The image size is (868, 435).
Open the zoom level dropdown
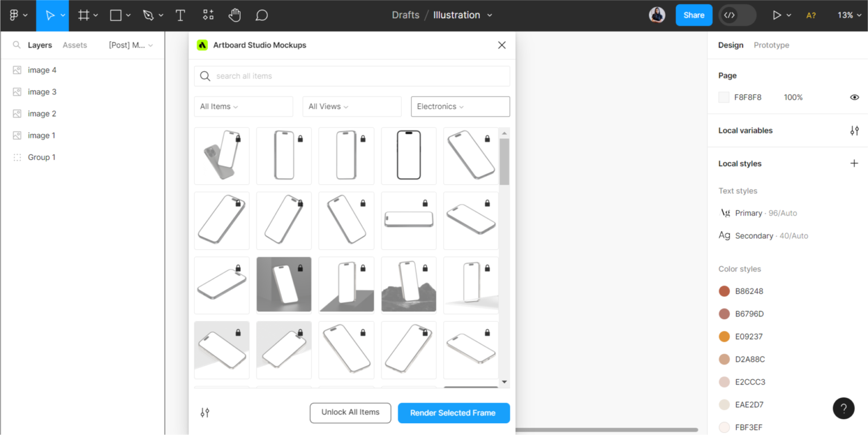pos(848,15)
